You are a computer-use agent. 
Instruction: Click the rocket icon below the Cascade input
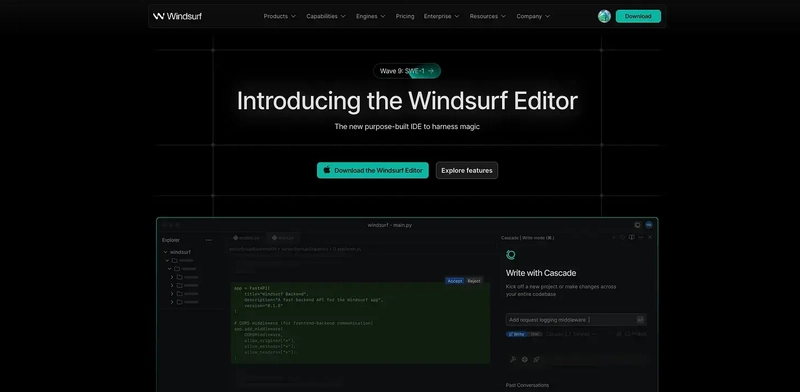536,359
